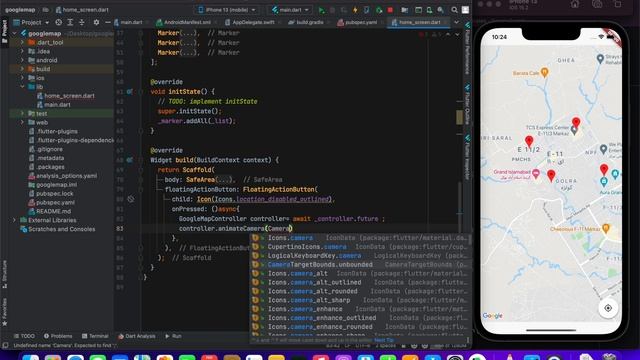Click override gutter icon beside initState
Image resolution: width=640 pixels, height=360 pixels.
coord(129,92)
